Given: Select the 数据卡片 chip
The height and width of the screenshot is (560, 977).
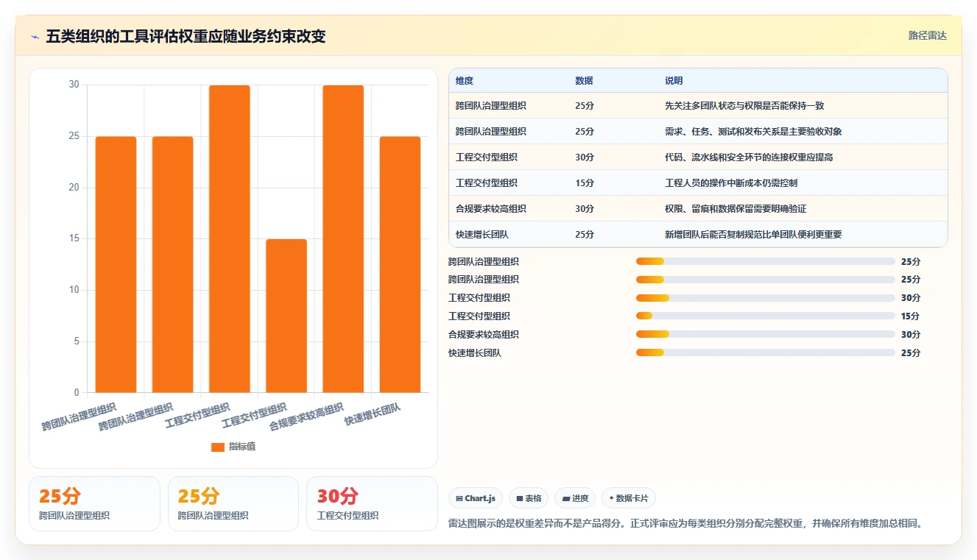Looking at the screenshot, I should point(629,498).
